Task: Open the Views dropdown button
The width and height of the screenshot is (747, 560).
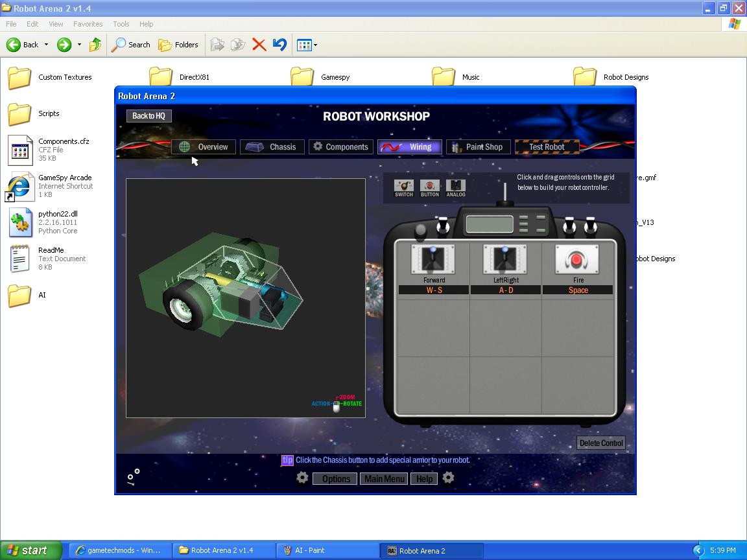Action: (307, 45)
